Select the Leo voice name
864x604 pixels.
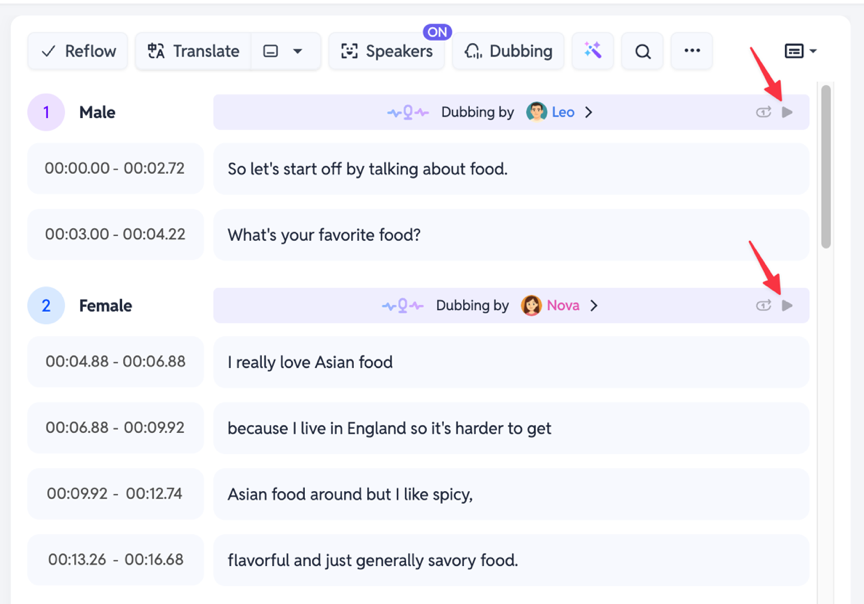pos(563,112)
